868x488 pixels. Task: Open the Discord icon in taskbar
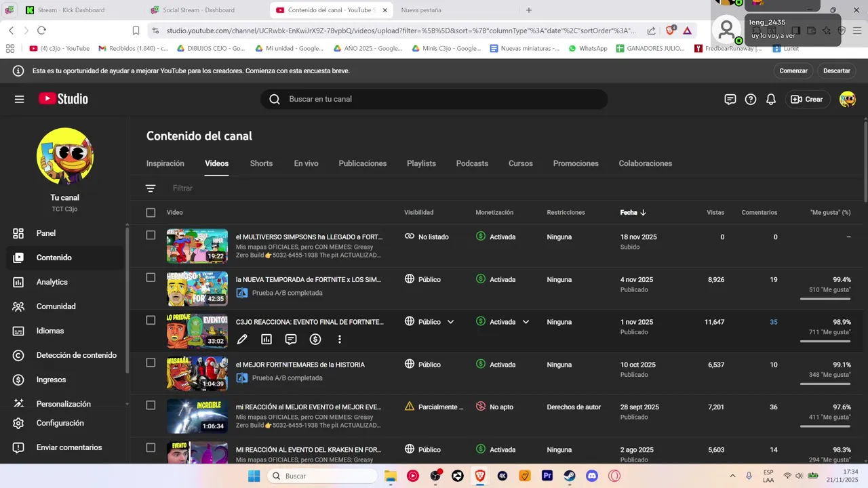click(x=592, y=476)
